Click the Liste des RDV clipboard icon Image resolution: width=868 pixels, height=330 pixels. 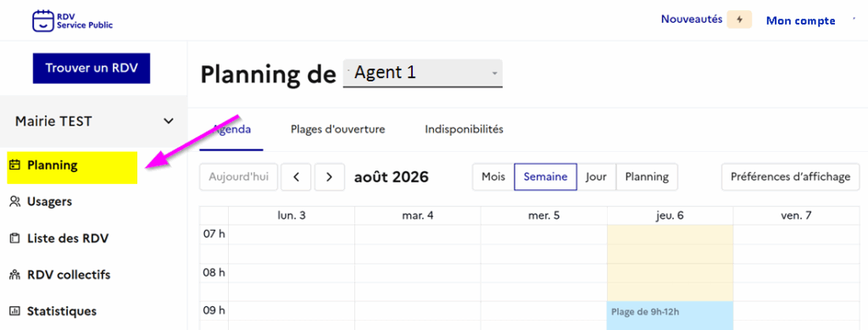[15, 238]
